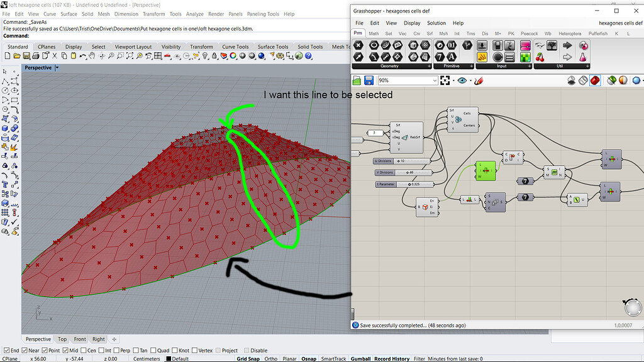Screen dimensions: 644x362
Task: Enable Gumball in the status bar
Action: pyautogui.click(x=360, y=358)
